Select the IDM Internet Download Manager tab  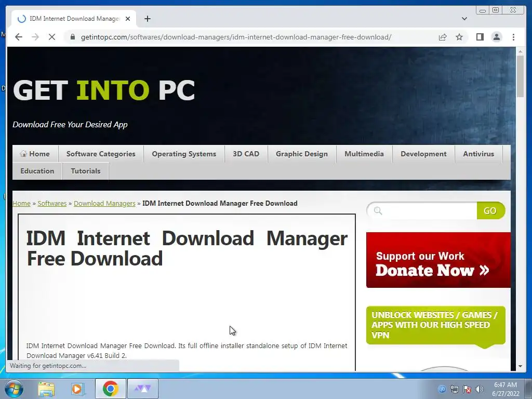click(74, 19)
